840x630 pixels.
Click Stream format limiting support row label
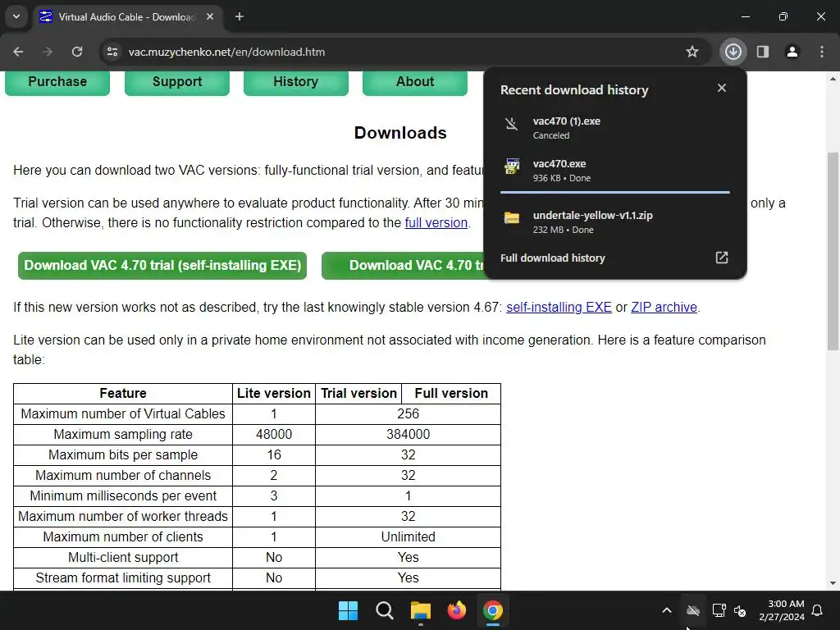[x=123, y=578]
